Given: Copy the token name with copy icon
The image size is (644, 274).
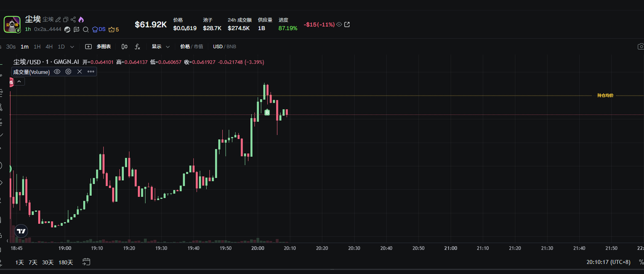Looking at the screenshot, I should pyautogui.click(x=65, y=19).
